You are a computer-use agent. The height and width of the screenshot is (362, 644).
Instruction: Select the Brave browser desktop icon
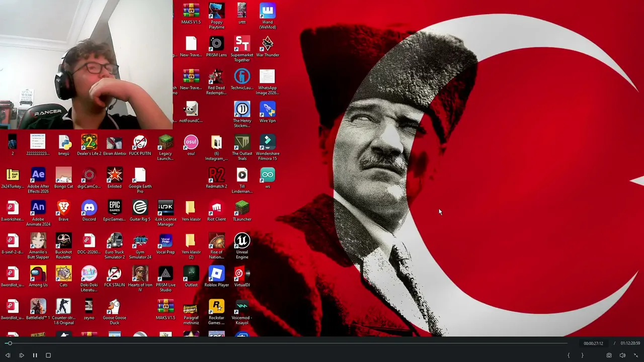pos(63,211)
